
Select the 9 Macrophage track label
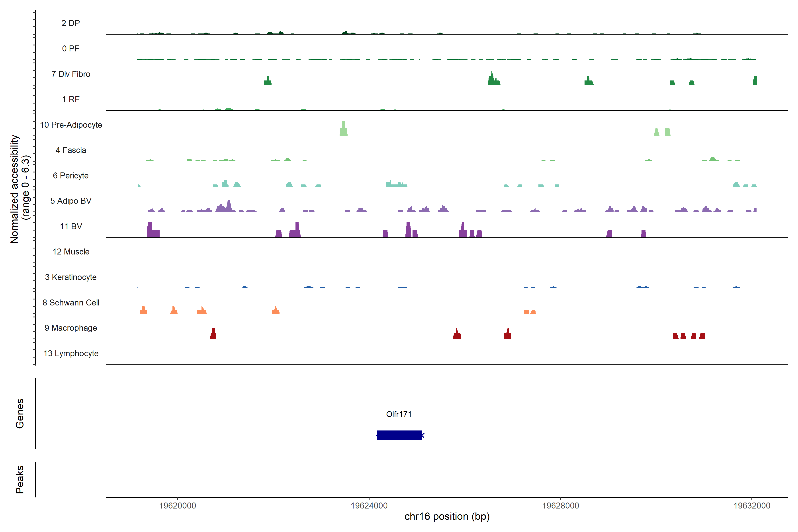[70, 328]
